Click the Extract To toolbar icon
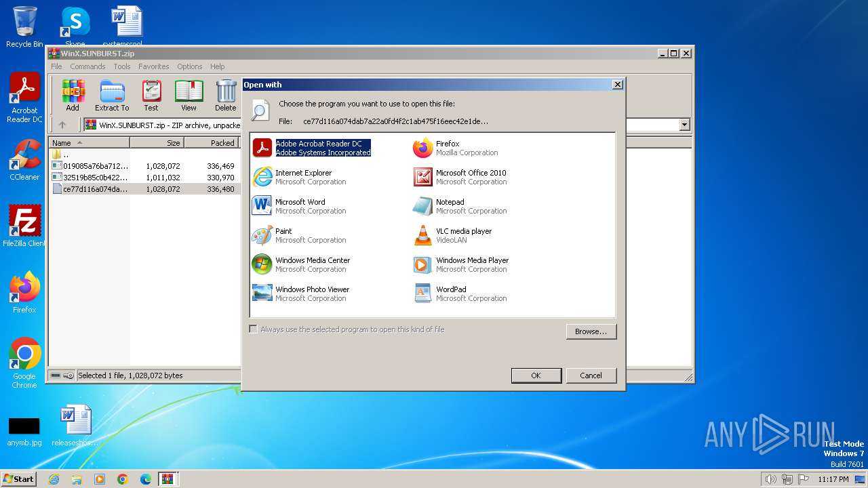 [x=112, y=96]
